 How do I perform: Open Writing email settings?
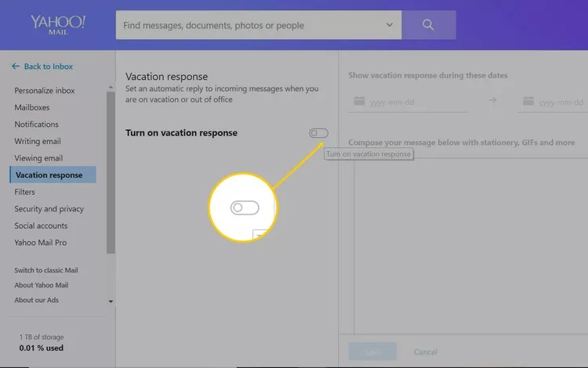click(x=38, y=142)
